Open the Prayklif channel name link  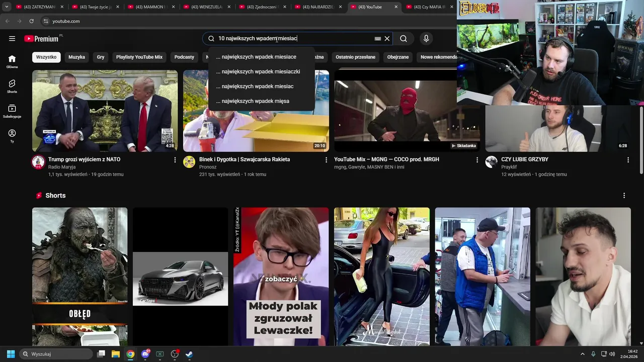pyautogui.click(x=509, y=167)
